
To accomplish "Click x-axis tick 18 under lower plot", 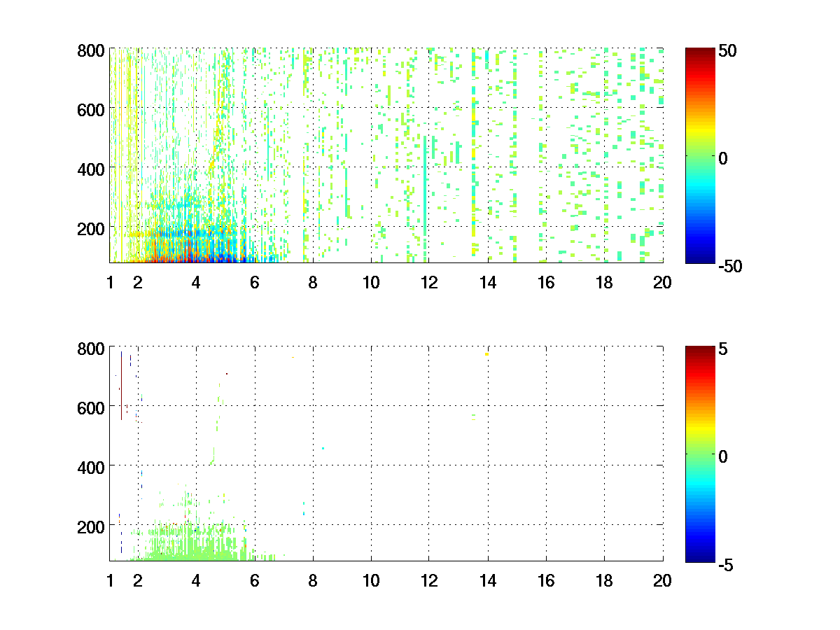I will pyautogui.click(x=604, y=580).
